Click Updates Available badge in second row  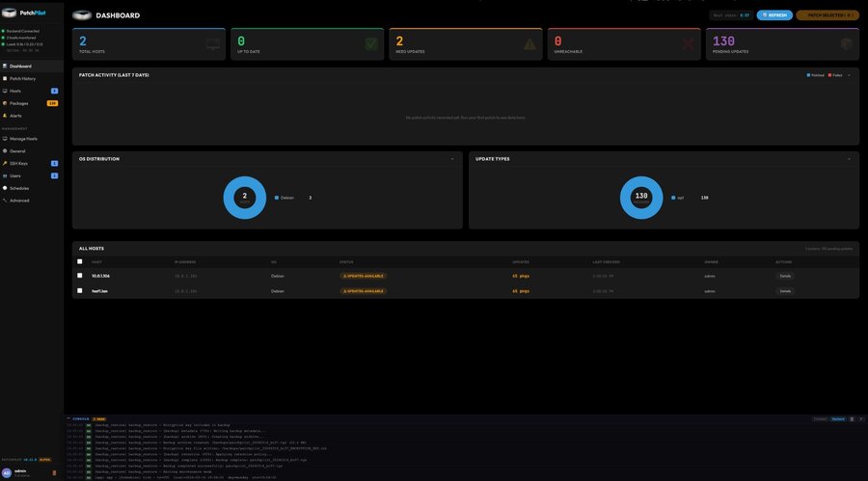click(364, 291)
